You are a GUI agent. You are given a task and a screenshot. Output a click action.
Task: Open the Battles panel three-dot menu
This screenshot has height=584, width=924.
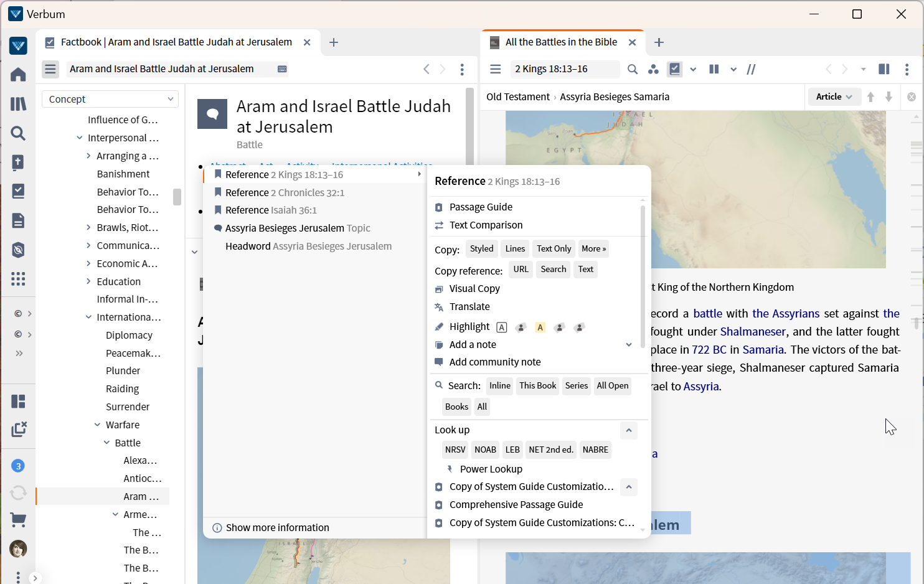(907, 69)
